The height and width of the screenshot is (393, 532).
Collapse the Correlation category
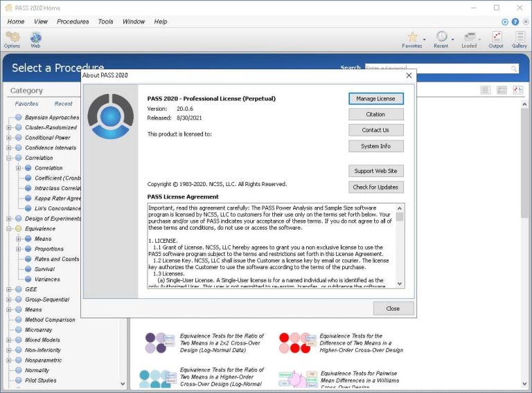pos(9,158)
